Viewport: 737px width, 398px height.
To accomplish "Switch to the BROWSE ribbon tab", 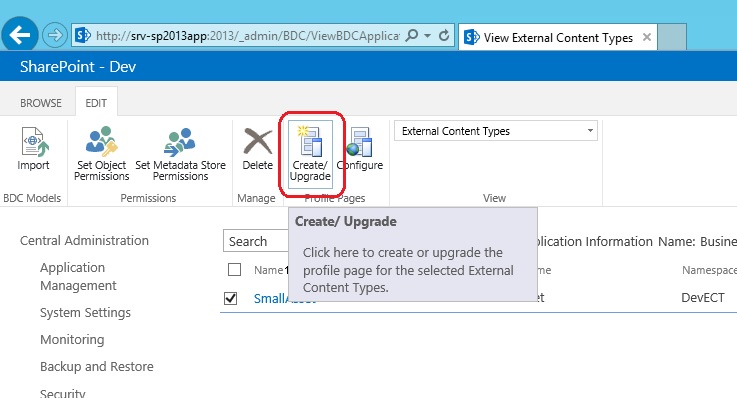I will 40,103.
